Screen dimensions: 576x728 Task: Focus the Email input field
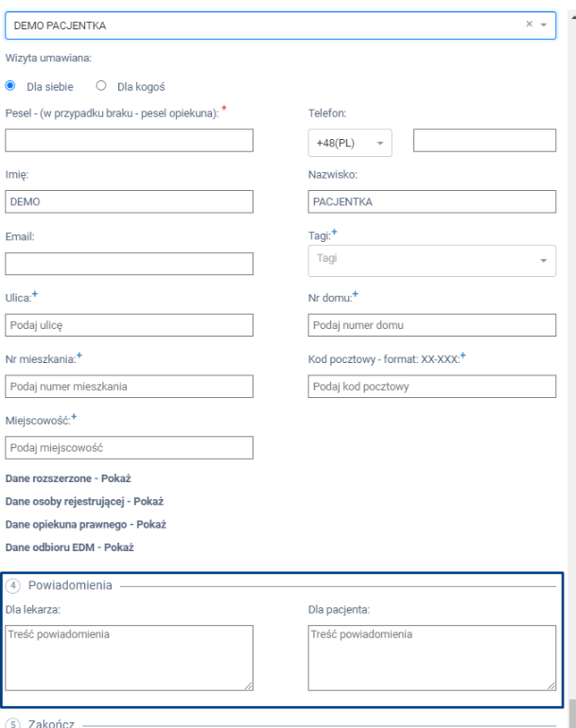coord(130,264)
